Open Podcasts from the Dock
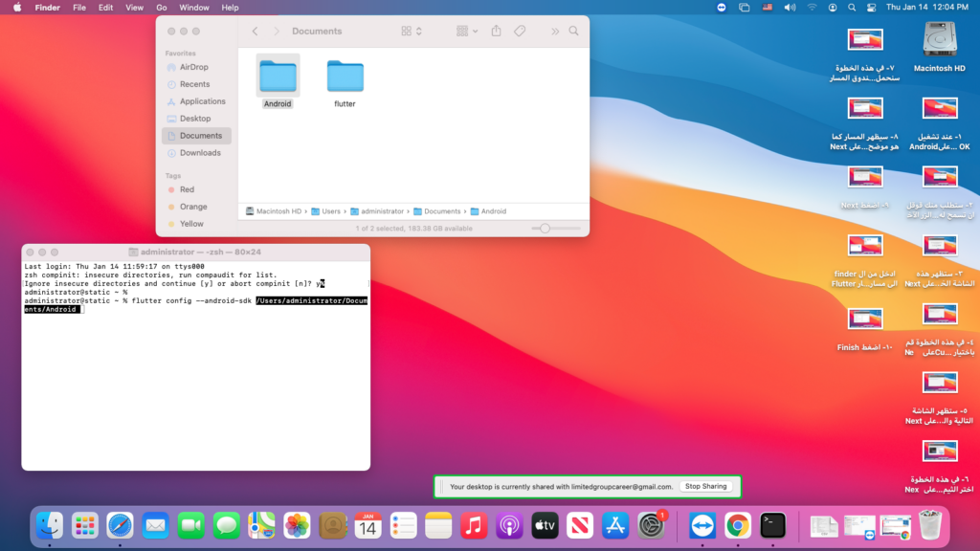 tap(509, 525)
